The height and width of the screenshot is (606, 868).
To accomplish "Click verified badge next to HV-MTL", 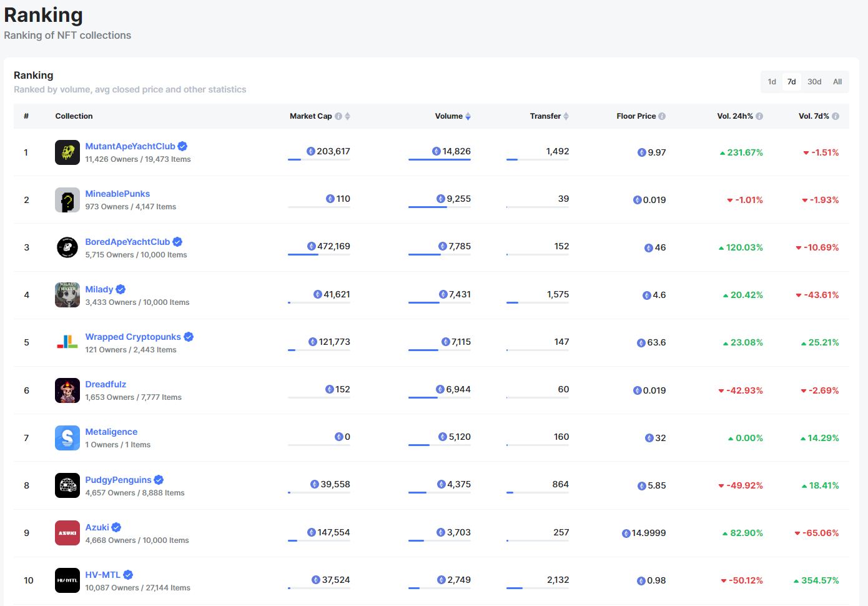I will click(128, 575).
